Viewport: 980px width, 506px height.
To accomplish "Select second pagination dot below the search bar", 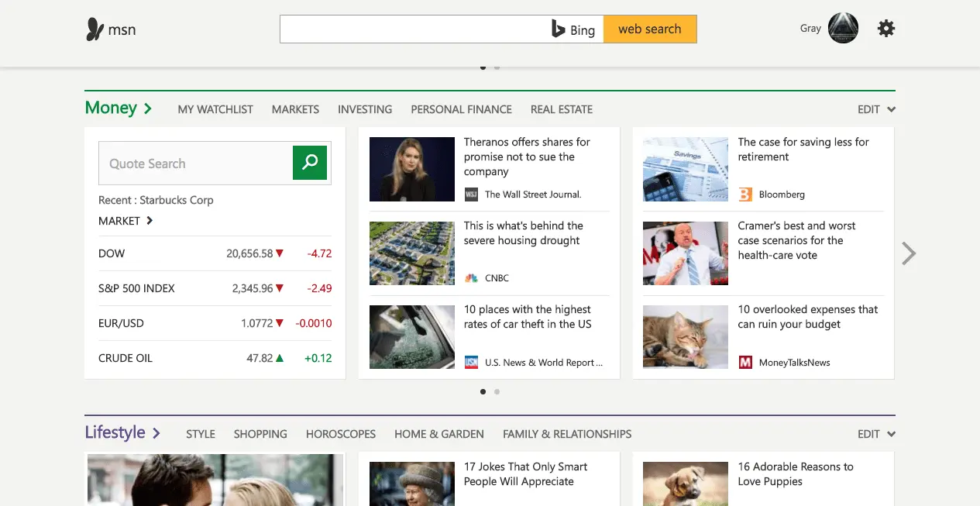I will [x=497, y=67].
